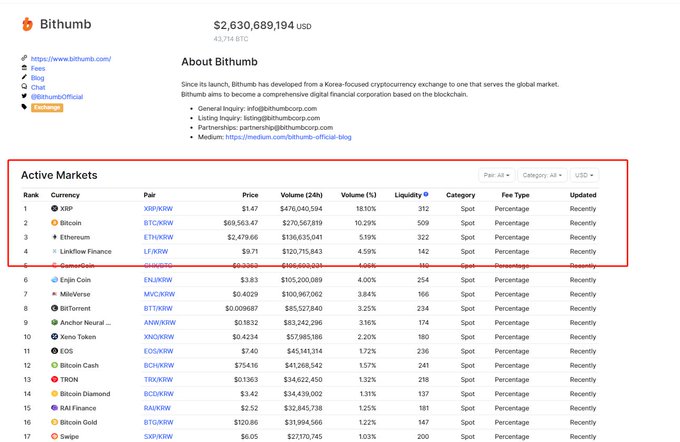Click the pencil icon beside Blog
The image size is (680, 442).
click(x=24, y=77)
